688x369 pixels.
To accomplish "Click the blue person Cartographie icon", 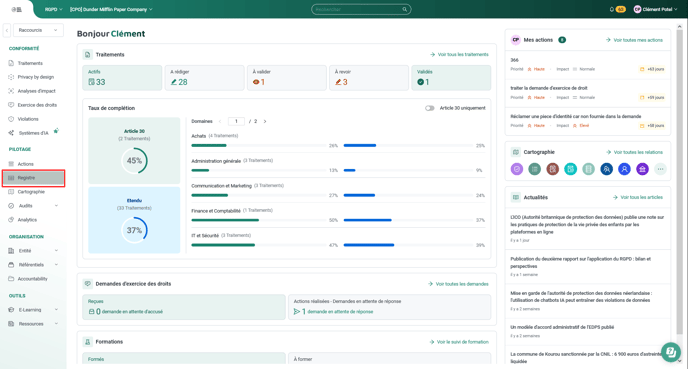I will tap(624, 169).
